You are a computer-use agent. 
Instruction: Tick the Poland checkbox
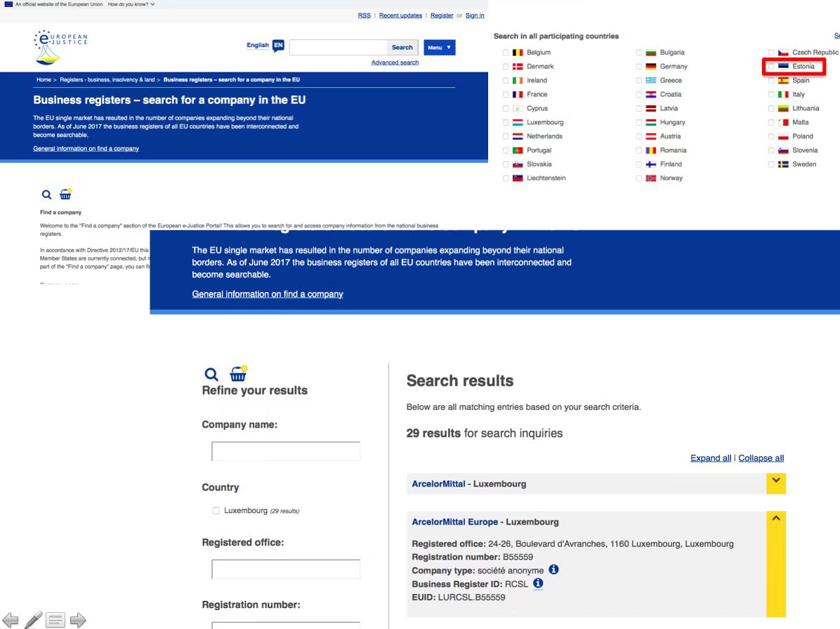(771, 136)
